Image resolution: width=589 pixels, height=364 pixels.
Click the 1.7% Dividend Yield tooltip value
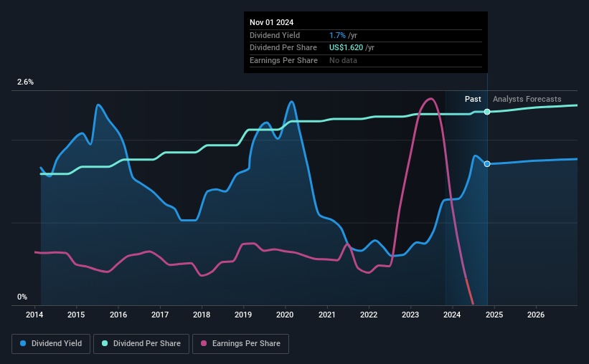[337, 35]
